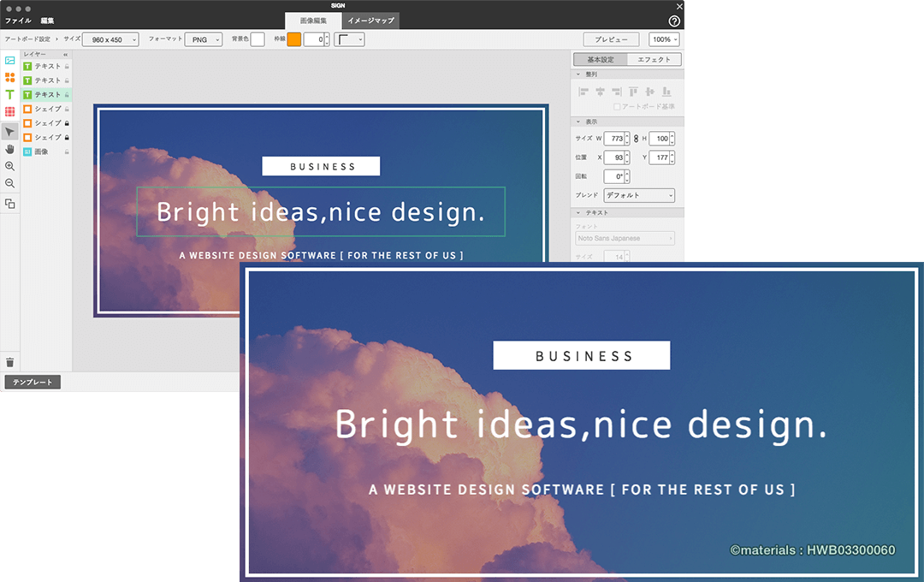Collapse the 整列 section

click(578, 74)
